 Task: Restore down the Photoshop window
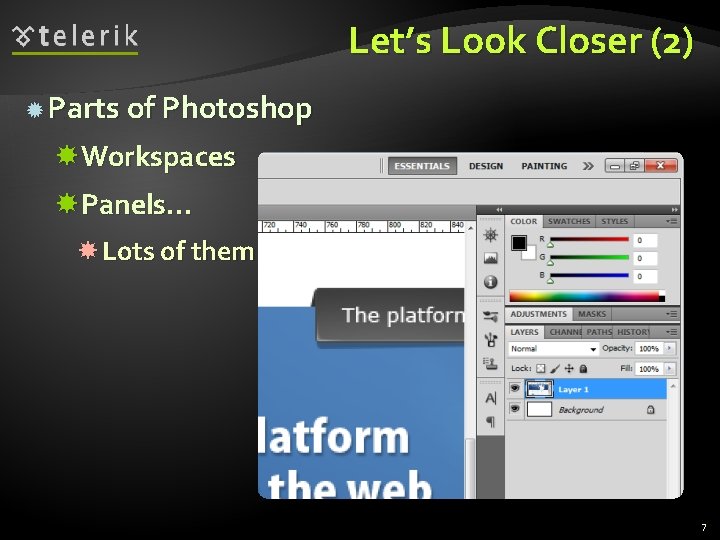pyautogui.click(x=635, y=166)
